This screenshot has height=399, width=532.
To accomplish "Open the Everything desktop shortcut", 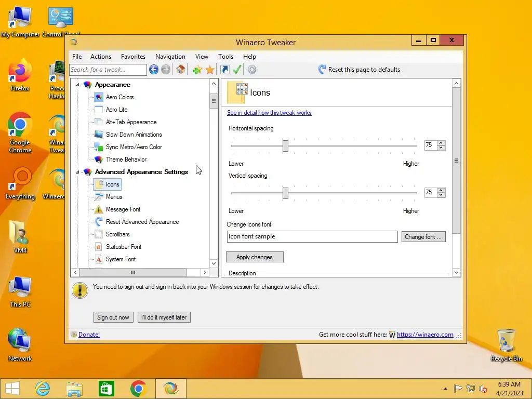I will (20, 183).
